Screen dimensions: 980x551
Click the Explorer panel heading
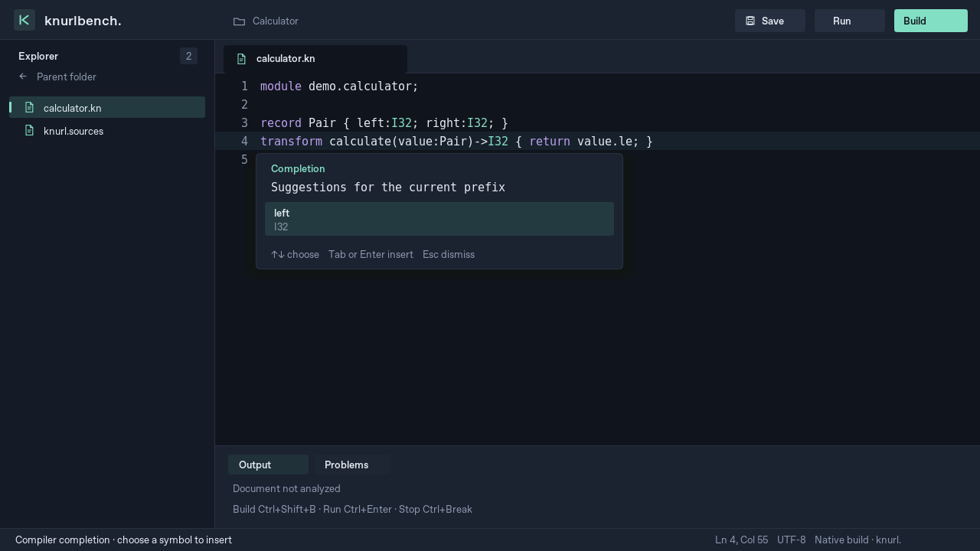pyautogui.click(x=38, y=56)
